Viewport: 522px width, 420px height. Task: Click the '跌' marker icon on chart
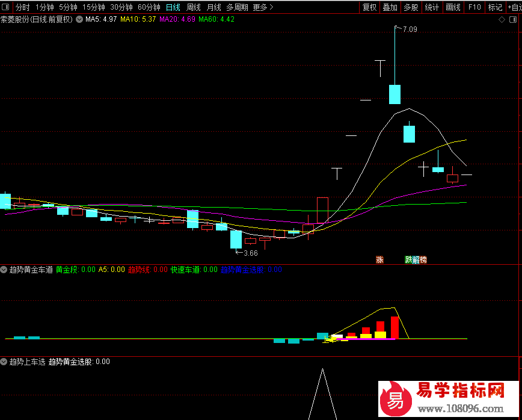(x=408, y=260)
